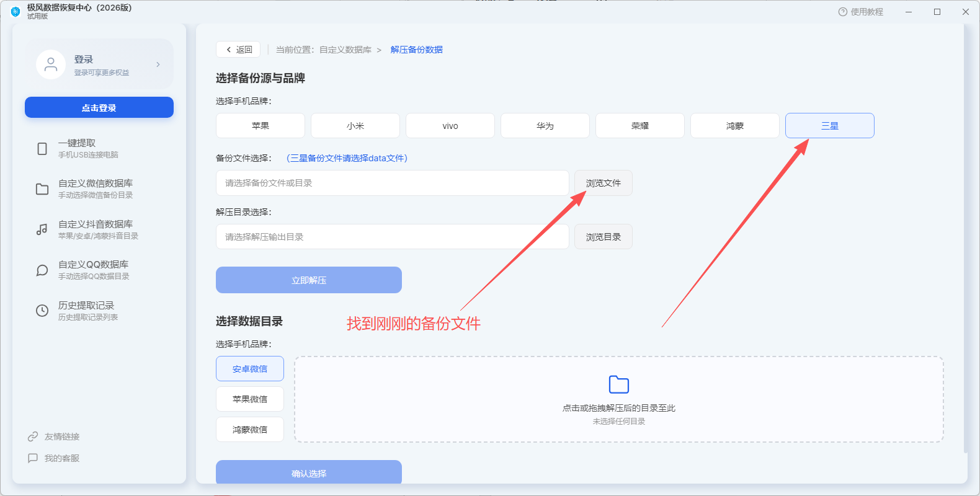The height and width of the screenshot is (496, 980).
Task: Click the help question-mark icon for 使用教程
Action: pyautogui.click(x=842, y=12)
